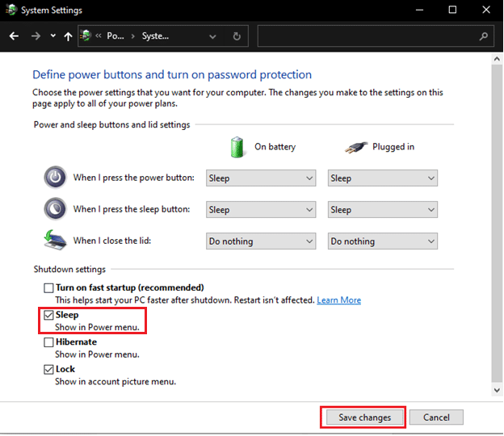Click the back navigation arrow
This screenshot has width=504, height=436.
point(14,36)
